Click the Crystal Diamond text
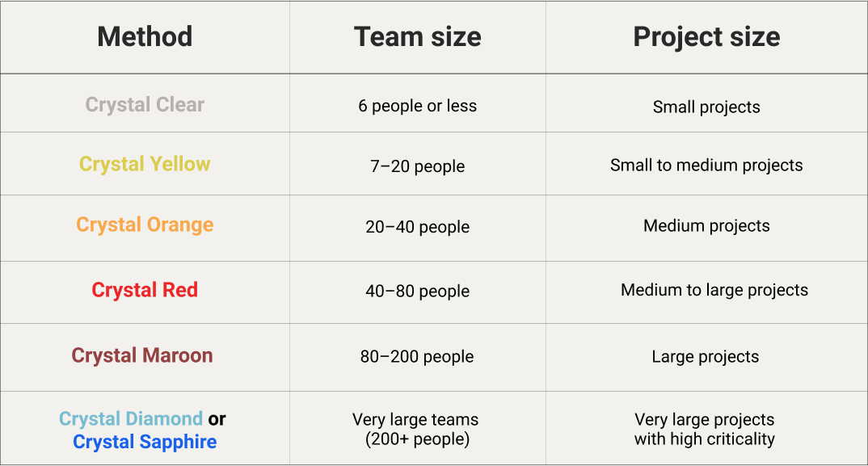Viewport: 868px width, 466px height. 131,419
